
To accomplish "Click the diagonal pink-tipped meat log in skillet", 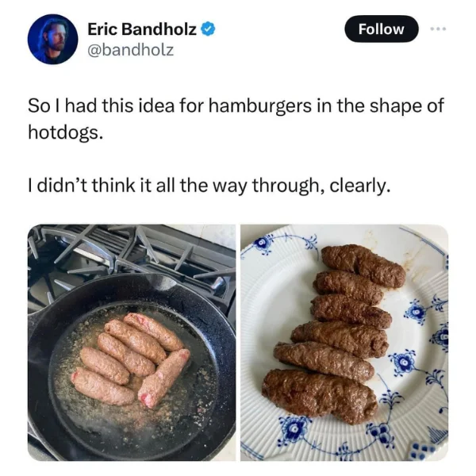I will click(164, 378).
